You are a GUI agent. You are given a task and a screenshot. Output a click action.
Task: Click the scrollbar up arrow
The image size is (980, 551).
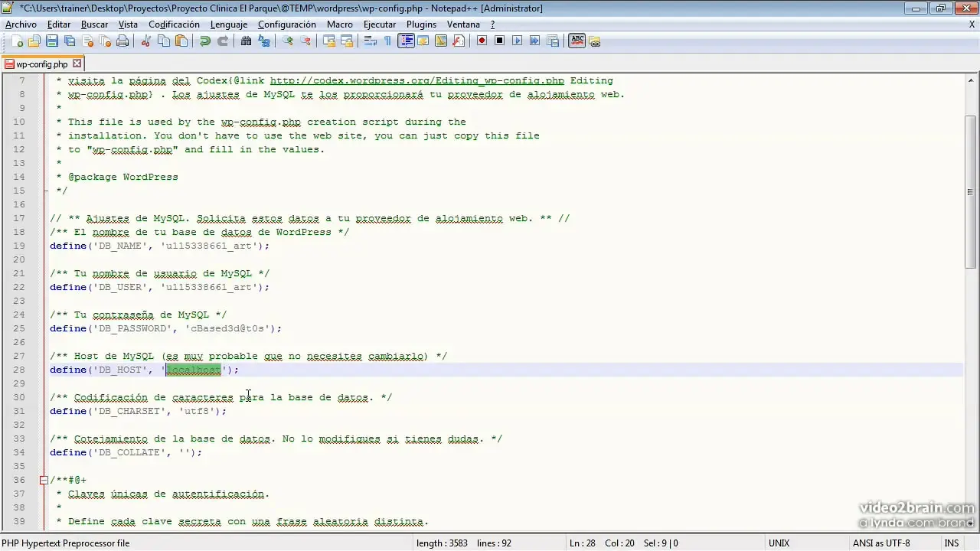pyautogui.click(x=971, y=80)
